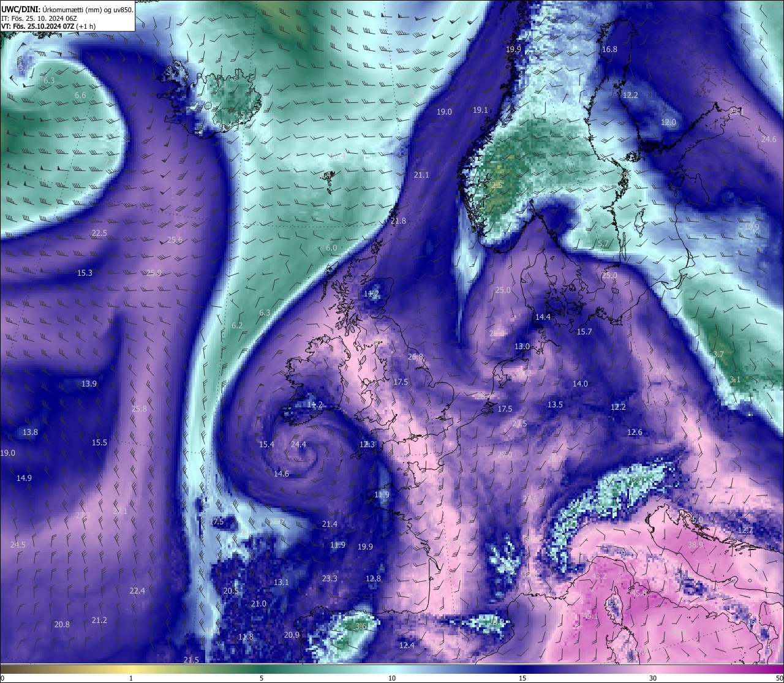Select the 14.4 map value label
784x683 pixels.
(543, 317)
